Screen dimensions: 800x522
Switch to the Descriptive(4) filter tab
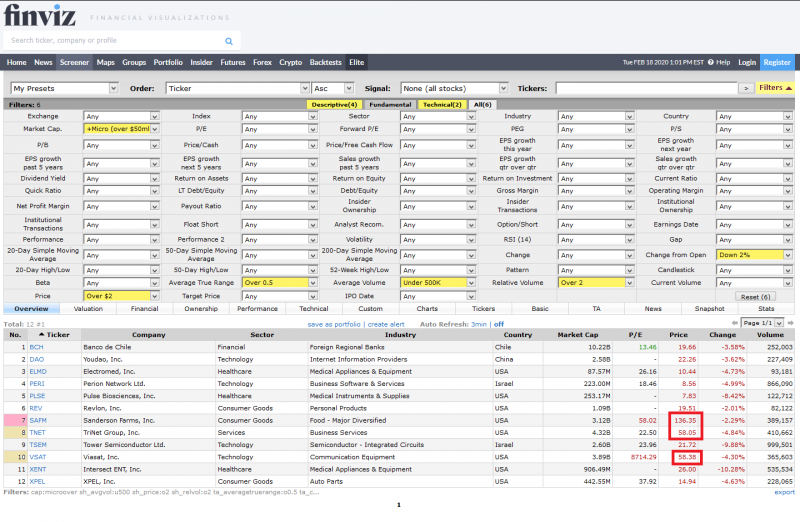tap(334, 105)
